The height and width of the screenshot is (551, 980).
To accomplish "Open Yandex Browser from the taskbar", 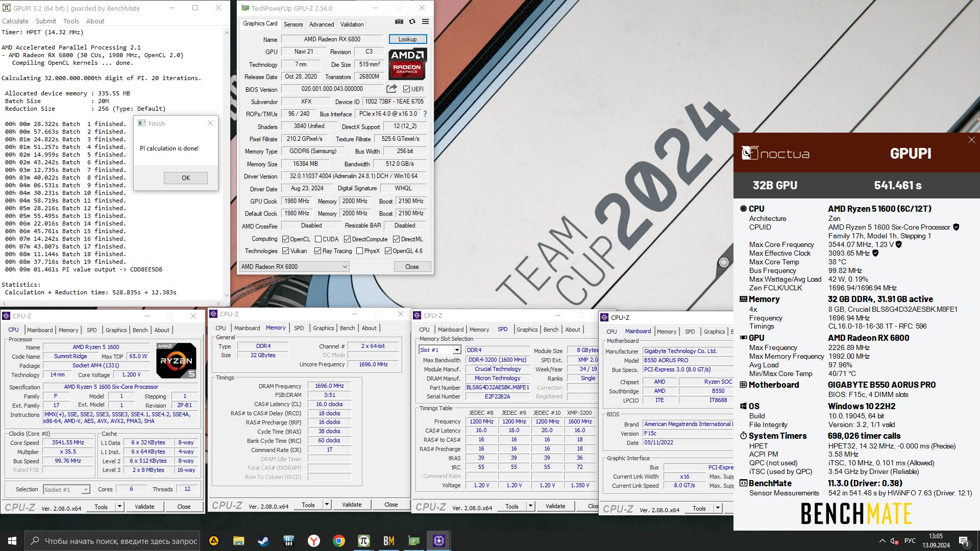I will click(313, 541).
